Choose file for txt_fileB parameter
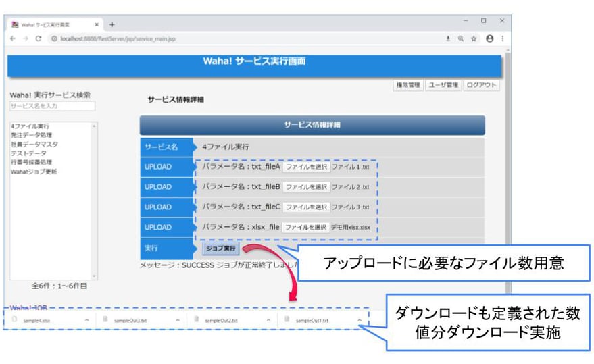Image resolution: width=594 pixels, height=364 pixels. pyautogui.click(x=307, y=187)
